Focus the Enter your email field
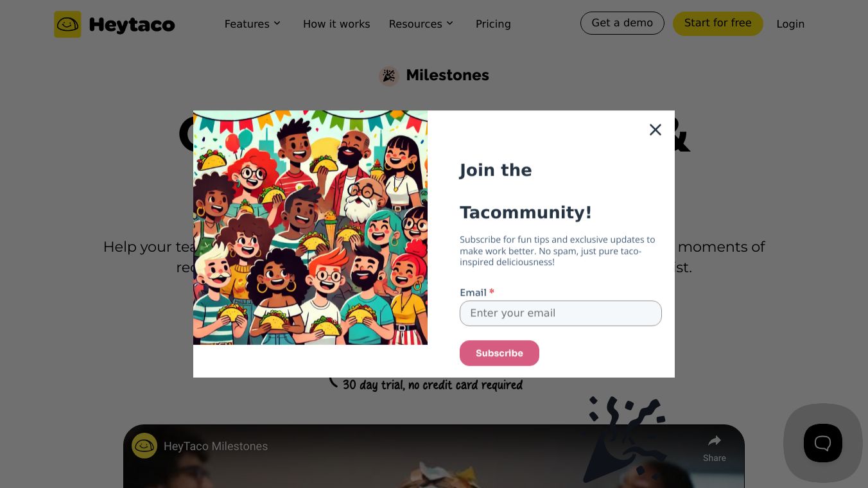The width and height of the screenshot is (868, 488). [560, 313]
